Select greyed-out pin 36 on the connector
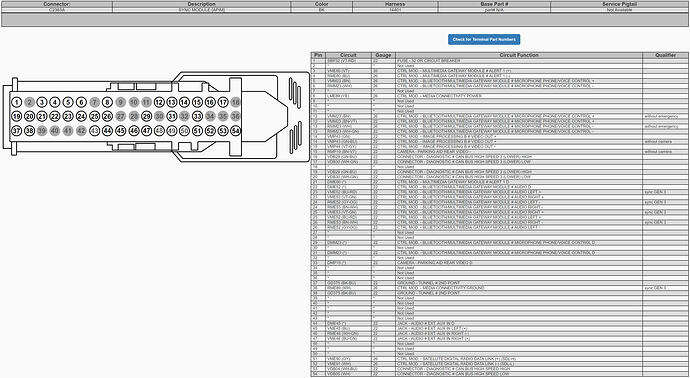 tap(236, 117)
